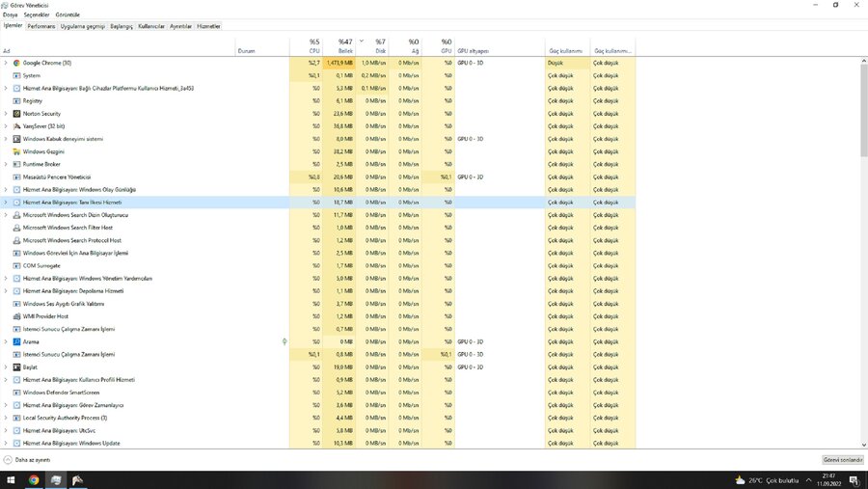Expand the Norton Security process
Image resolution: width=868 pixels, height=489 pixels.
(6, 114)
